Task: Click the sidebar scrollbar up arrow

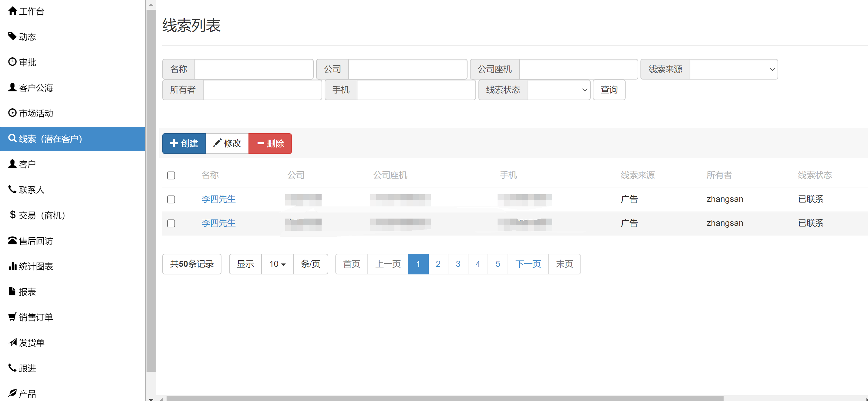Action: click(151, 5)
